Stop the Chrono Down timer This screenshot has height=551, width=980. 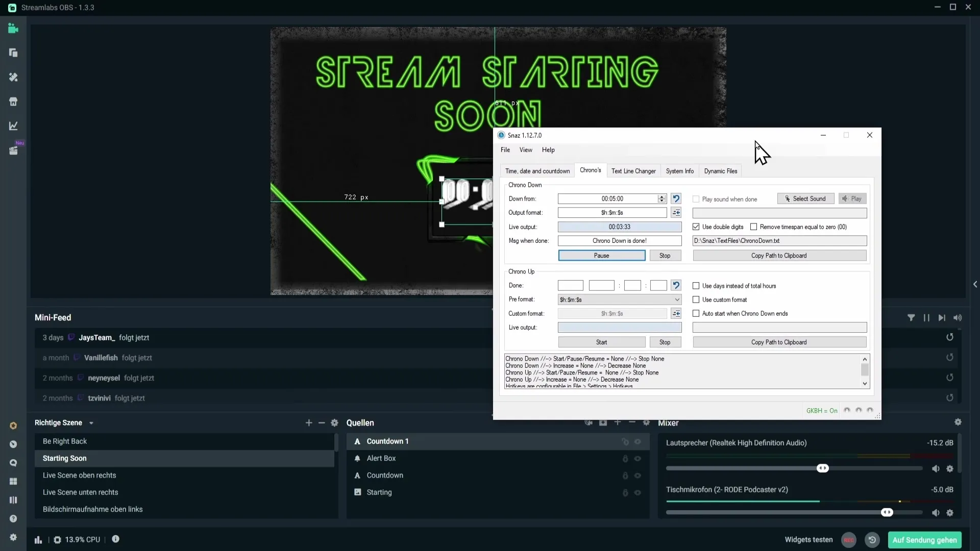[665, 256]
